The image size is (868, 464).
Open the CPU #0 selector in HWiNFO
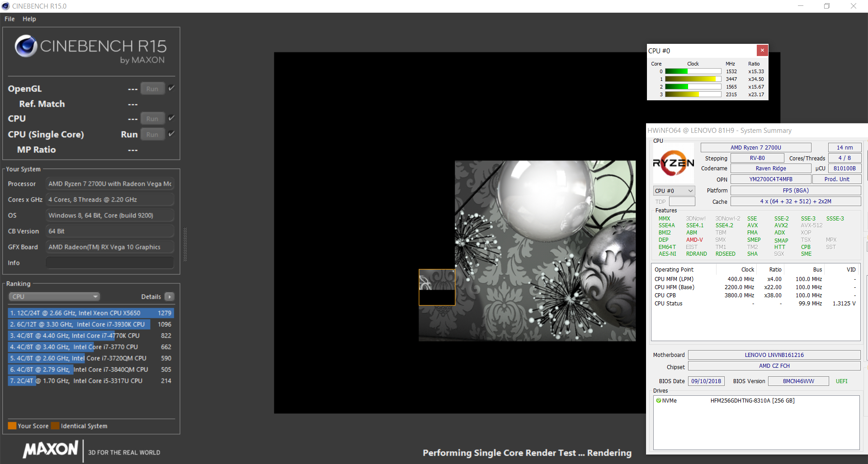(674, 191)
